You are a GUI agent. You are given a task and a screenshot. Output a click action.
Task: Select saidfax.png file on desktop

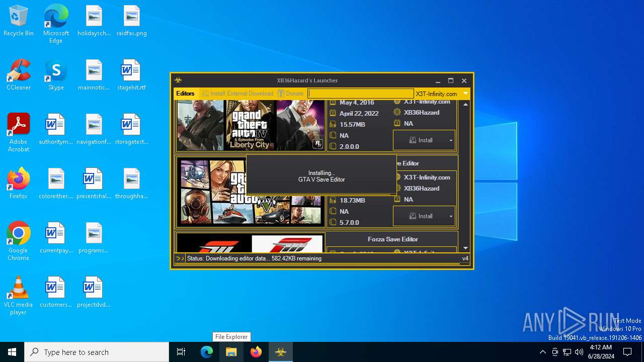(x=131, y=21)
